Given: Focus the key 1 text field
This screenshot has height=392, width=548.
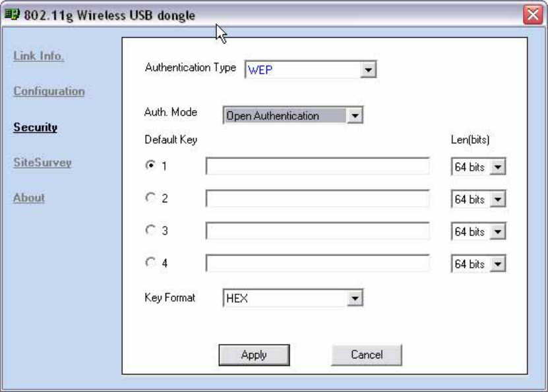Looking at the screenshot, I should pyautogui.click(x=318, y=166).
